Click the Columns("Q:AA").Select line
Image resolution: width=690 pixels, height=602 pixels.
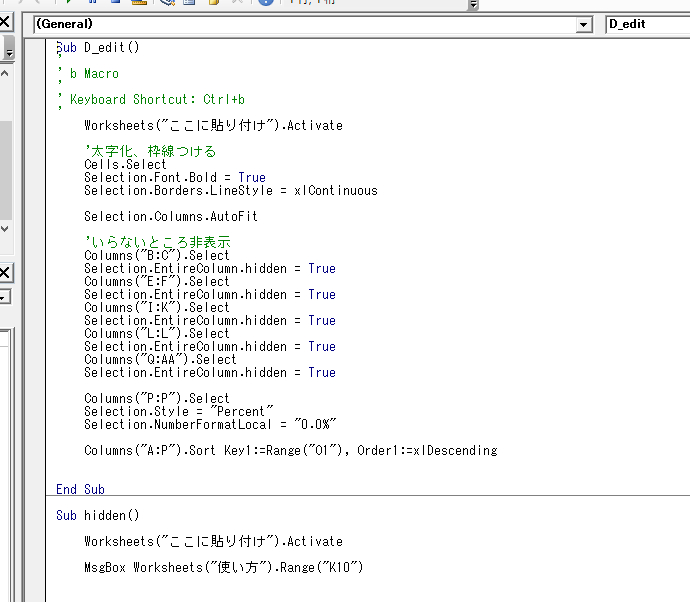click(160, 359)
